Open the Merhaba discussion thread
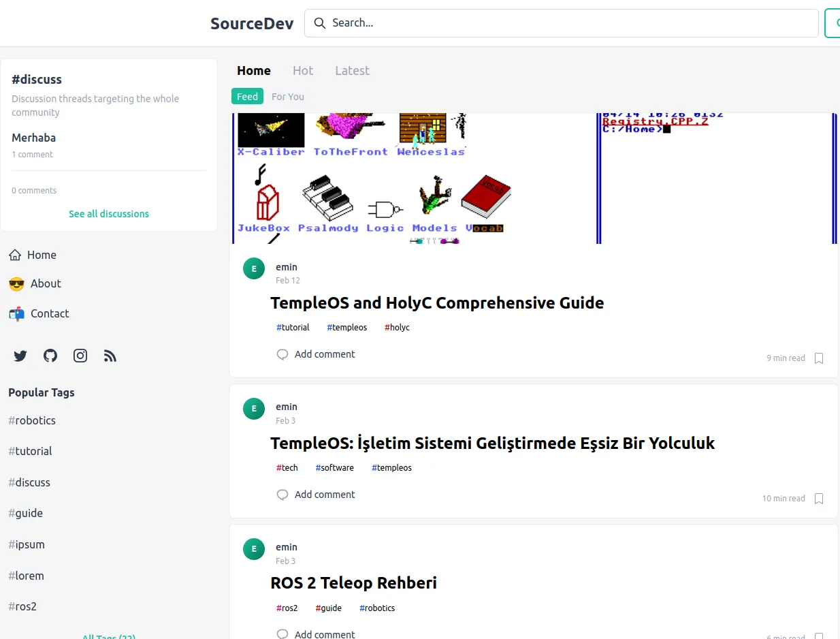Viewport: 840px width, 639px height. [x=33, y=137]
